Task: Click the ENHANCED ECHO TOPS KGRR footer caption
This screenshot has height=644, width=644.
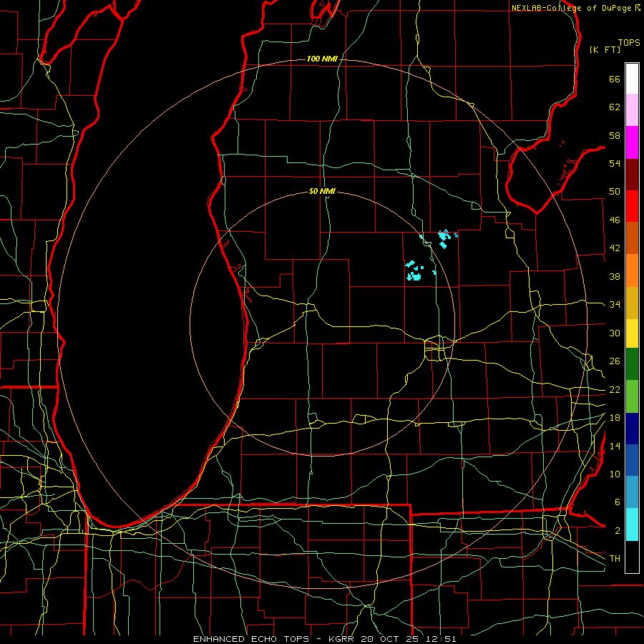Action: (x=324, y=639)
